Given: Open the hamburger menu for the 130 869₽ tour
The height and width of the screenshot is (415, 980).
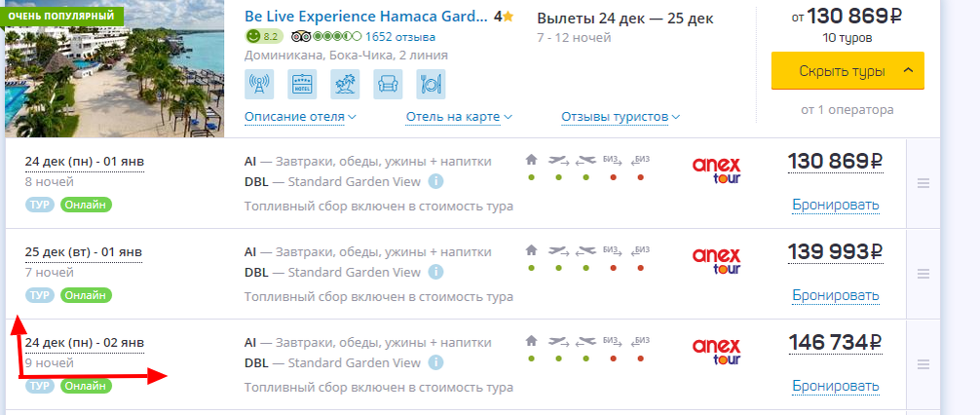Looking at the screenshot, I should pos(923,183).
